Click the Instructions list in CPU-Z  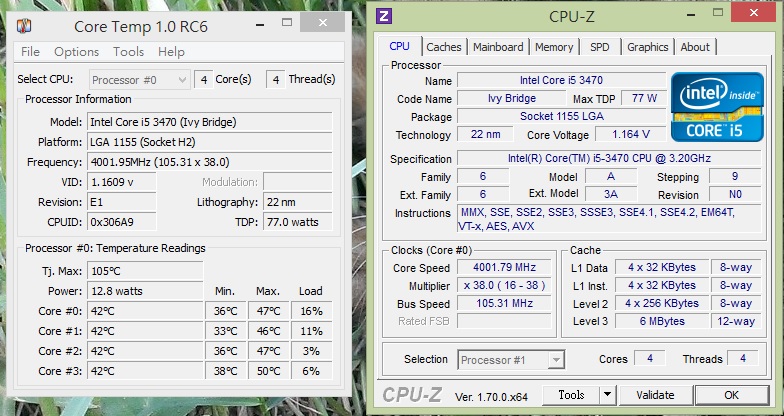click(609, 219)
